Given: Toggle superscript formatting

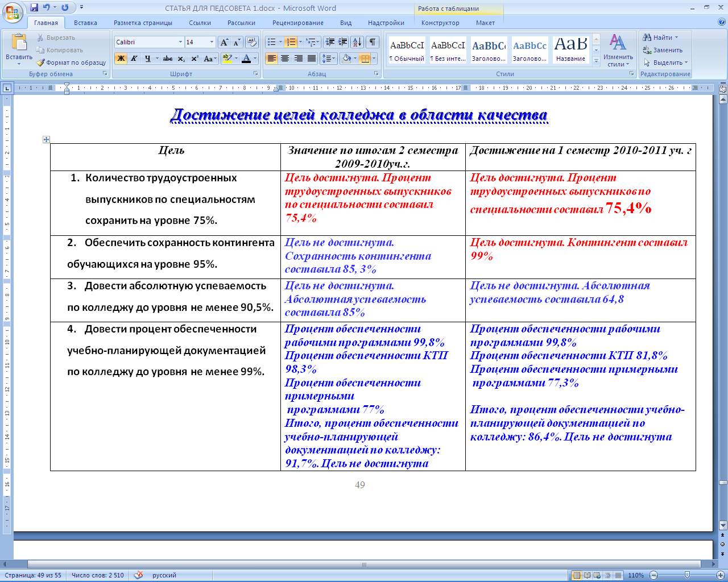Looking at the screenshot, I should [x=195, y=59].
